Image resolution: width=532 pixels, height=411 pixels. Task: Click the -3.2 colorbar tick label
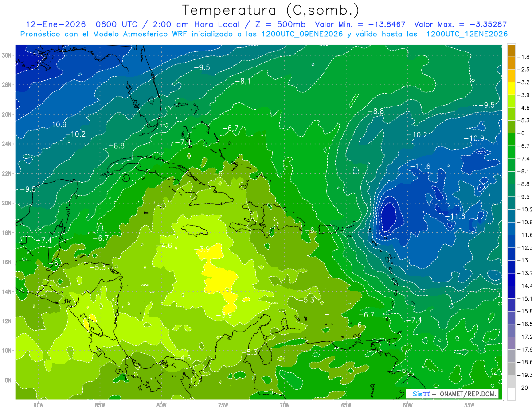[x=524, y=82]
